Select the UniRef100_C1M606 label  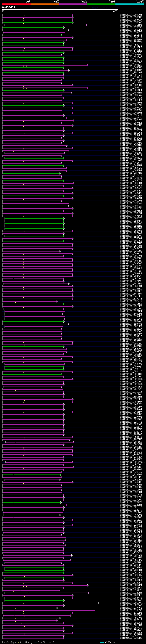(131, 103)
